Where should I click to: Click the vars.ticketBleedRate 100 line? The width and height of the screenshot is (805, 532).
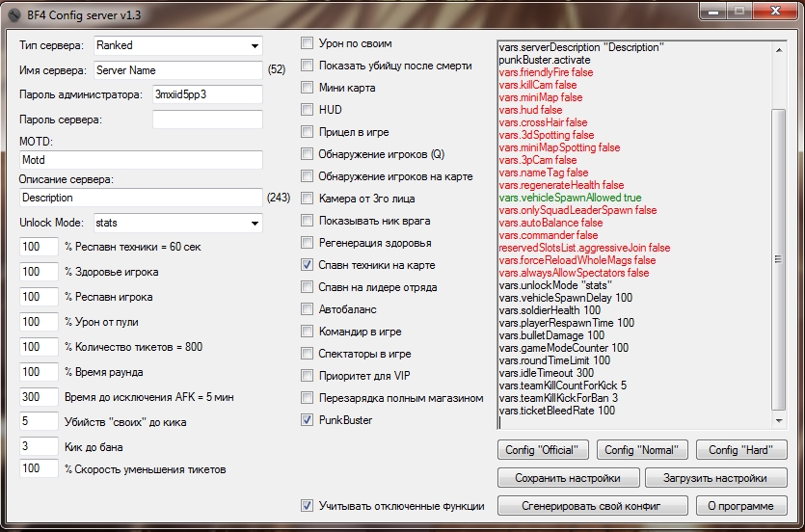click(x=556, y=411)
